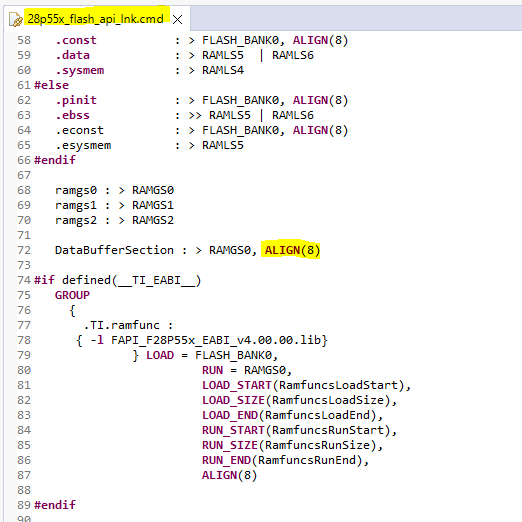Close the 28p55x_flash_api_lnk.cmd editor tab
The image size is (522, 522).
pyautogui.click(x=177, y=20)
